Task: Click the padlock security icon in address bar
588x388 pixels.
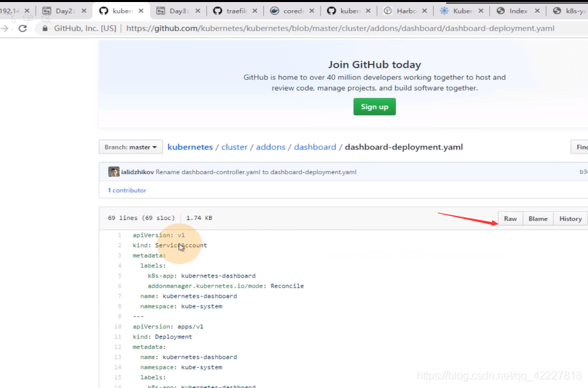Action: click(x=45, y=28)
